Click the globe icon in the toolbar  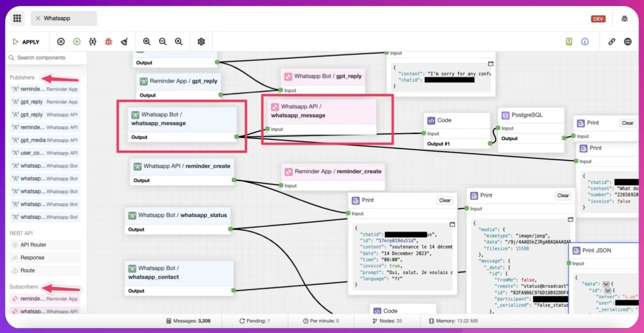coord(628,42)
